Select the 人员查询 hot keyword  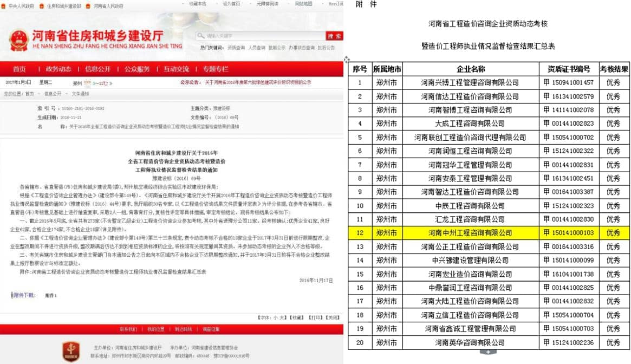(x=257, y=48)
